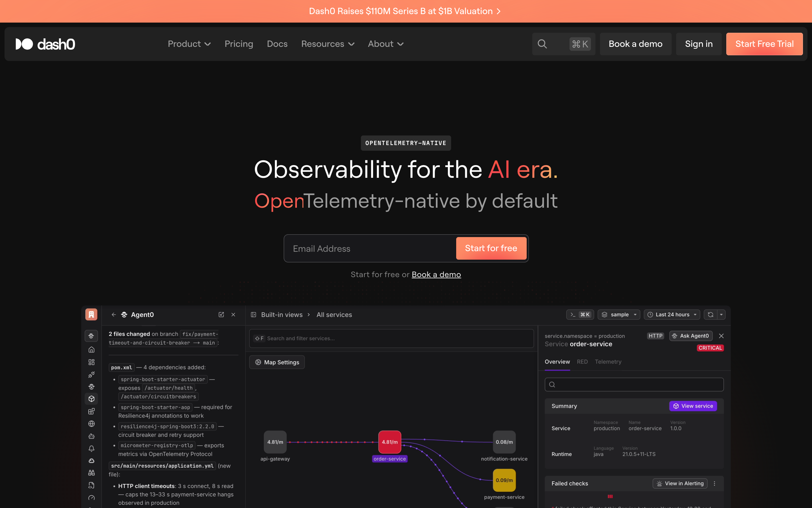
Task: Click the CRITICAL status badge
Action: [710, 348]
